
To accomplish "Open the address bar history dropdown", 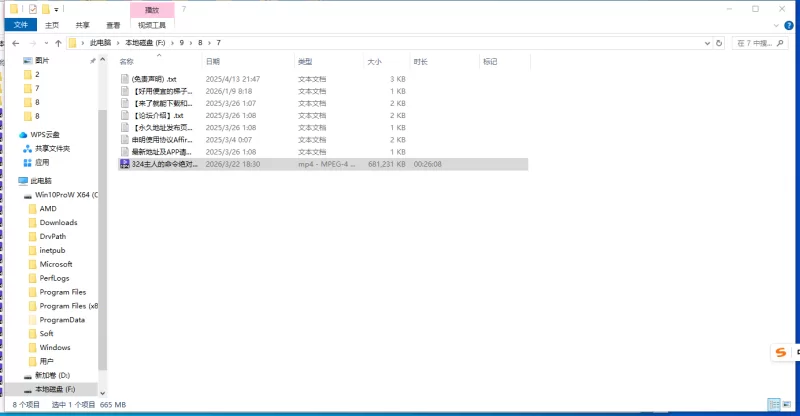I will [x=707, y=43].
